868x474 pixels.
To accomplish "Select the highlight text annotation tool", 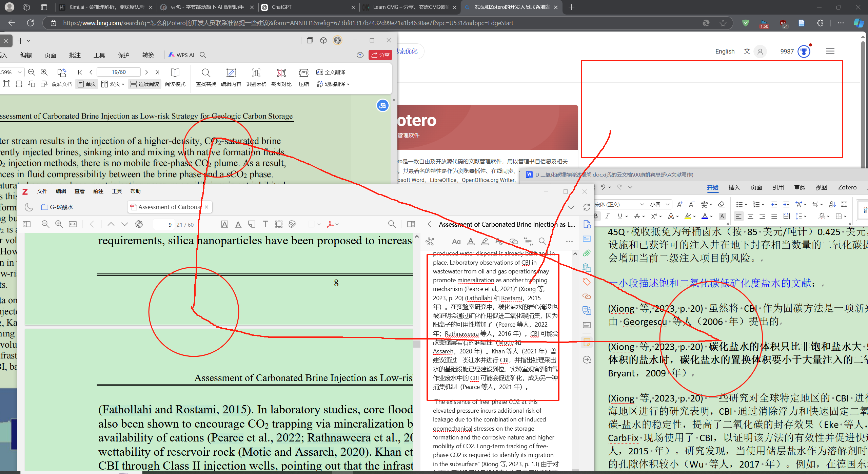I will [224, 224].
